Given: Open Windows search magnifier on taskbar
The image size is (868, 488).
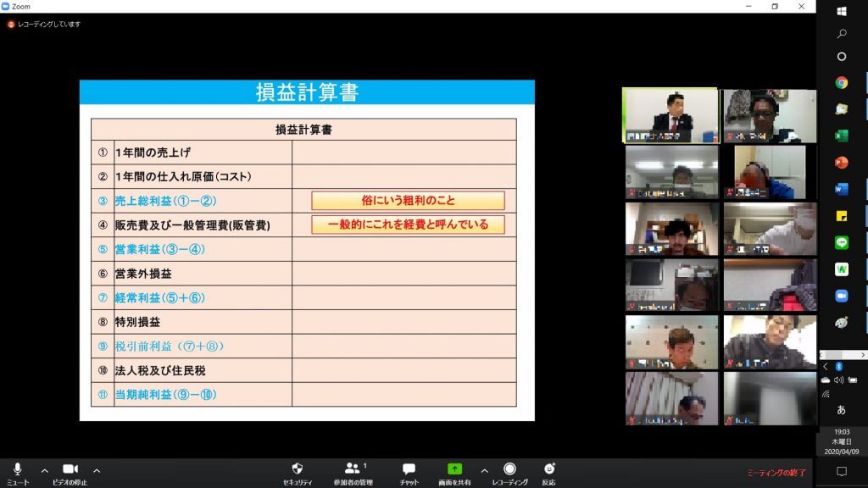Looking at the screenshot, I should (842, 34).
